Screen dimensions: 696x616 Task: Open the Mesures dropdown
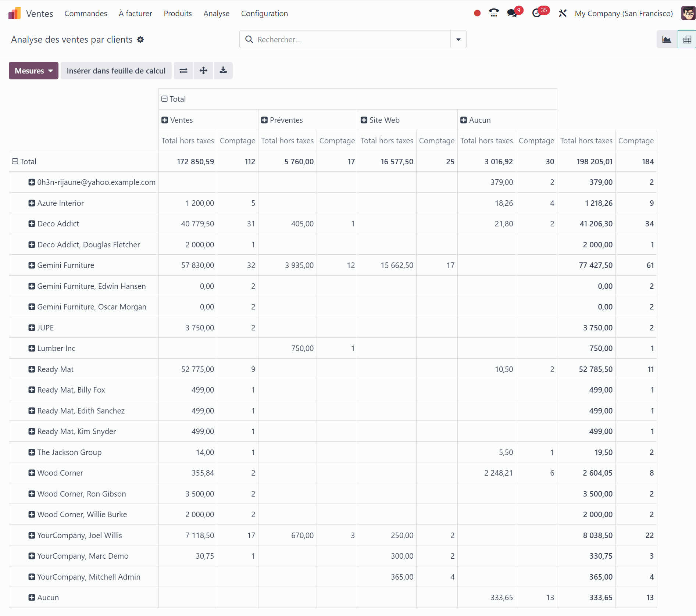pyautogui.click(x=33, y=71)
